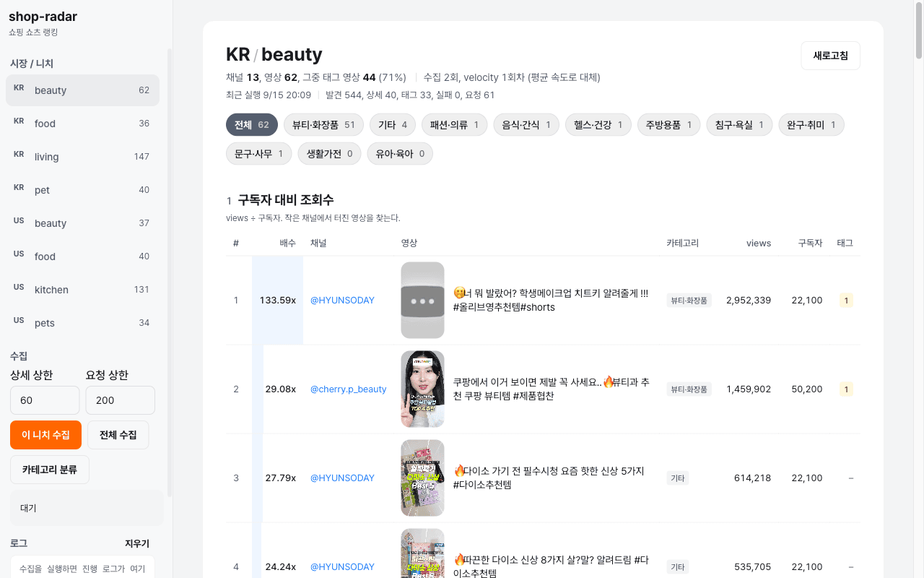Filter by 문구·사무 chip
Image resolution: width=924 pixels, height=578 pixels.
(x=259, y=154)
